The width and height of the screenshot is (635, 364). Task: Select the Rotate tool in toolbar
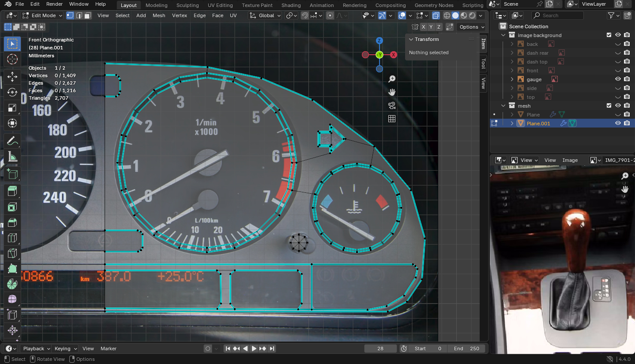click(12, 92)
